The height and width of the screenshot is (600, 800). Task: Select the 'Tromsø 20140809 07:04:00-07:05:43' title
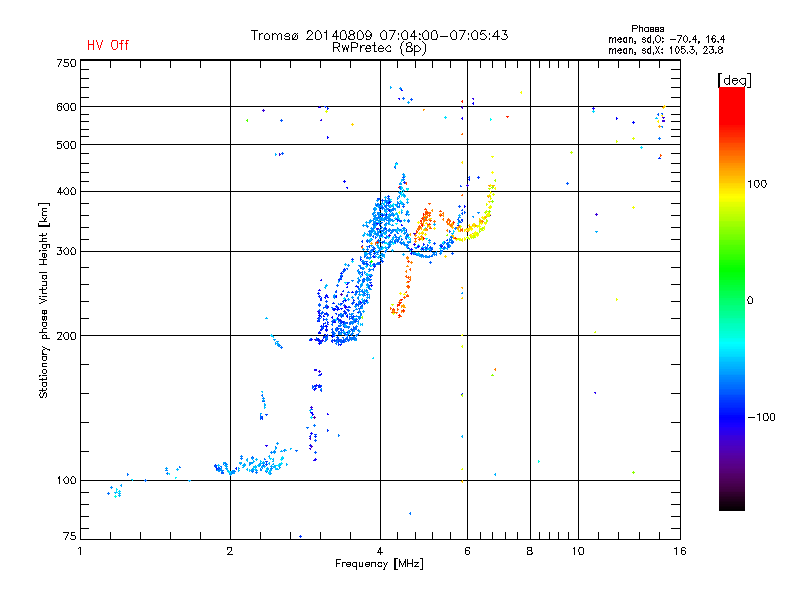[379, 35]
